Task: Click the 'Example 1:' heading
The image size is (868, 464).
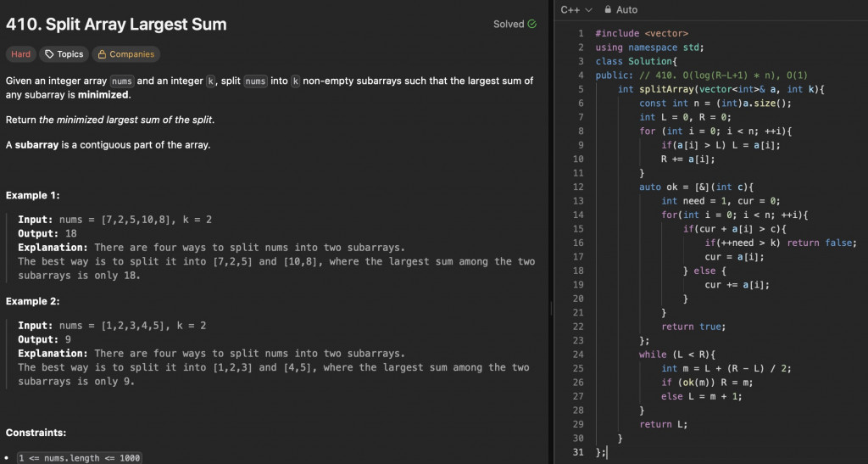Action: 33,195
